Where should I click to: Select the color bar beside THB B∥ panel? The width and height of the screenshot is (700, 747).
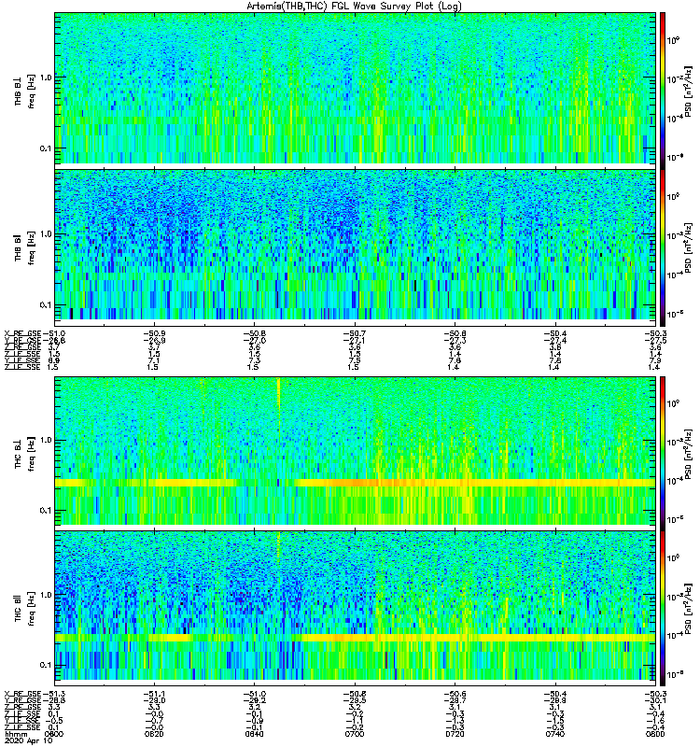(663, 247)
